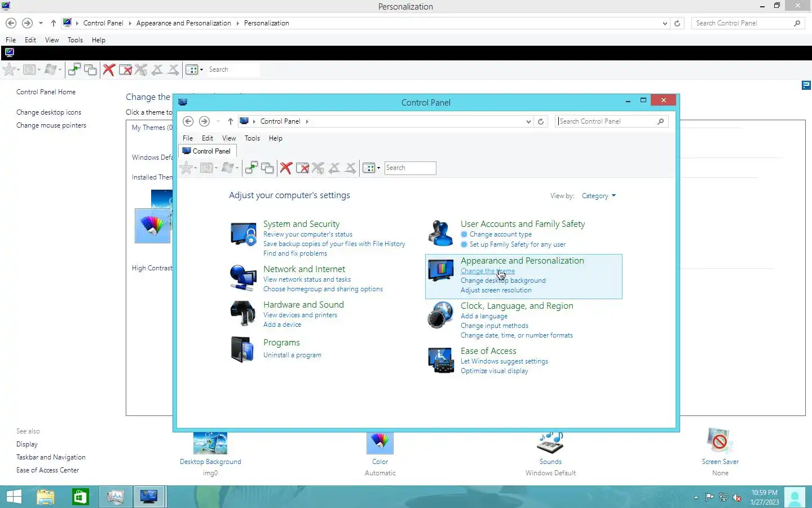Screen dimensions: 812x508
Task: Click favorites star icon in front Control Panel toolbar
Action: [186, 168]
